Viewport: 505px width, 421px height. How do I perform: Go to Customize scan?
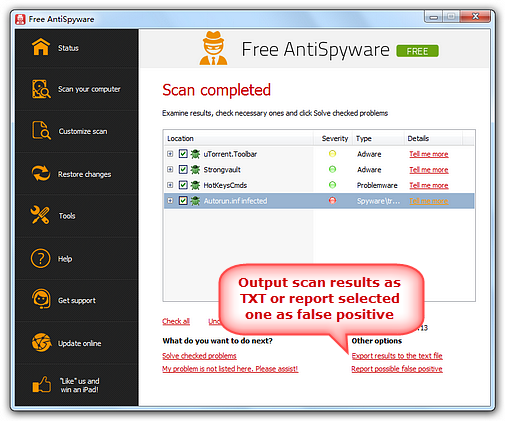[x=77, y=131]
